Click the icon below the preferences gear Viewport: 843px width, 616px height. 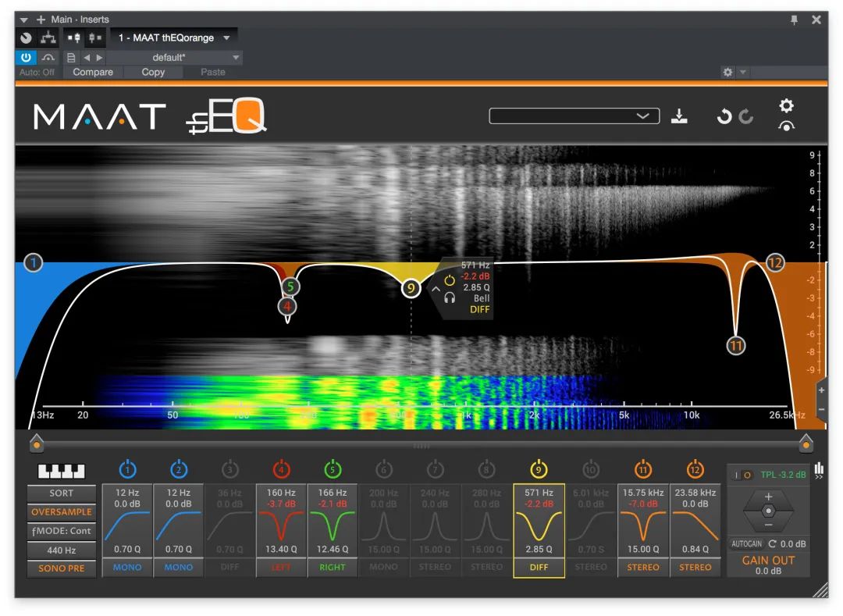click(x=786, y=126)
